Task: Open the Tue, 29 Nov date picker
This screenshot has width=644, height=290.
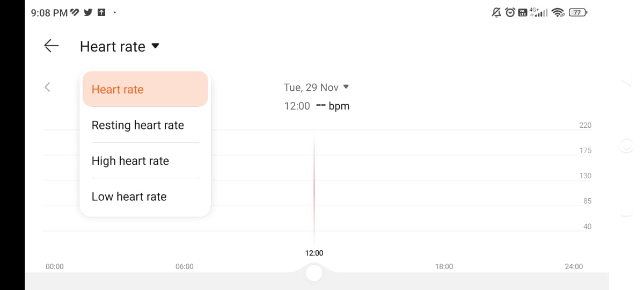Action: tap(316, 87)
